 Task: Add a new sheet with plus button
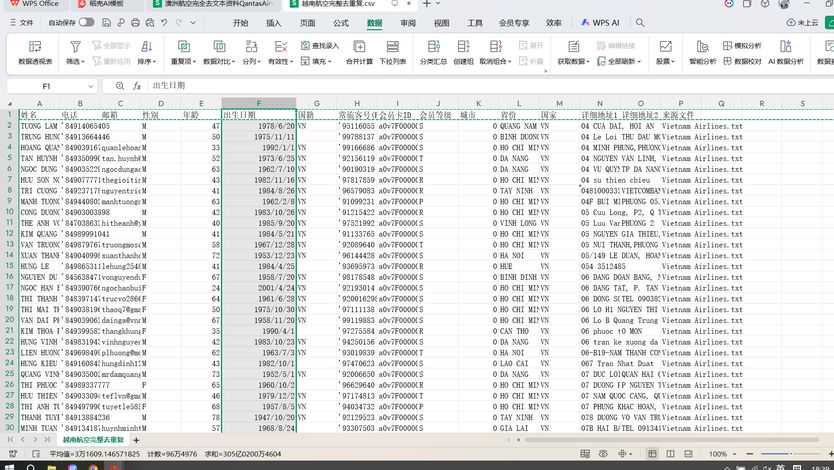point(136,440)
